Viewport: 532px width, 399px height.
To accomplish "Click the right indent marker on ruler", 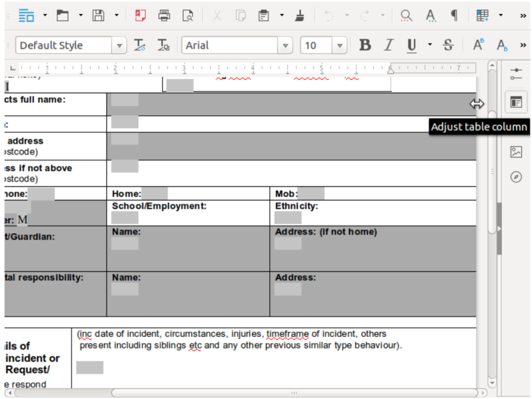I will (x=391, y=70).
